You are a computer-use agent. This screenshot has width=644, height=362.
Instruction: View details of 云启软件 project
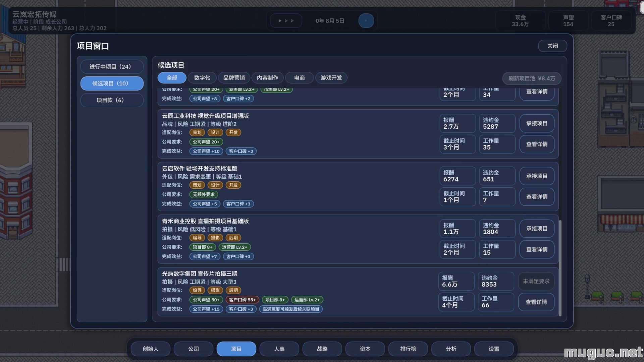pyautogui.click(x=537, y=197)
